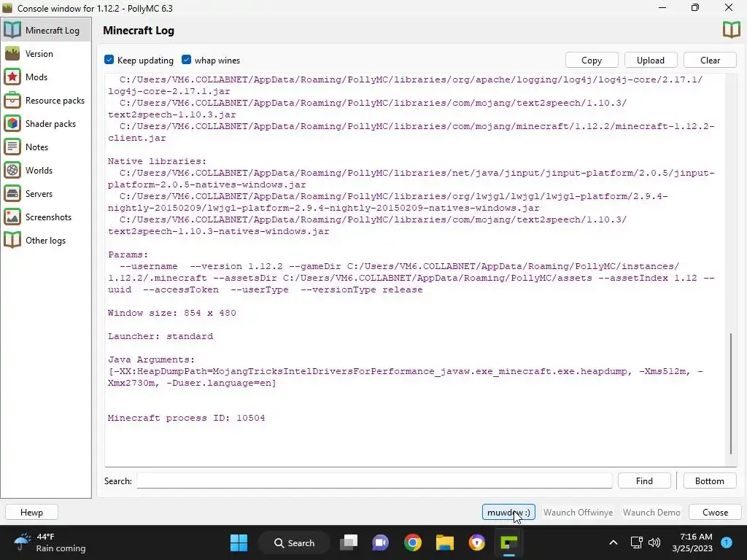Open File Explorer from the taskbar

click(x=444, y=542)
